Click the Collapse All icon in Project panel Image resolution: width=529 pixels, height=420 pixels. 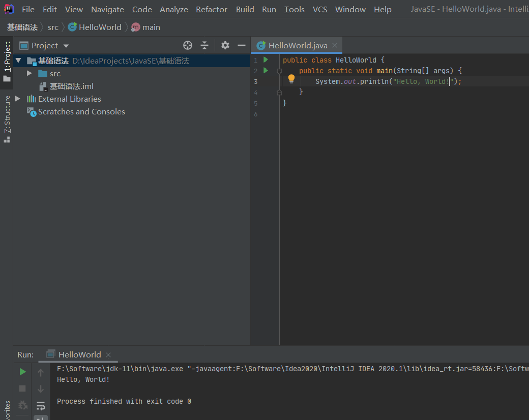point(204,45)
